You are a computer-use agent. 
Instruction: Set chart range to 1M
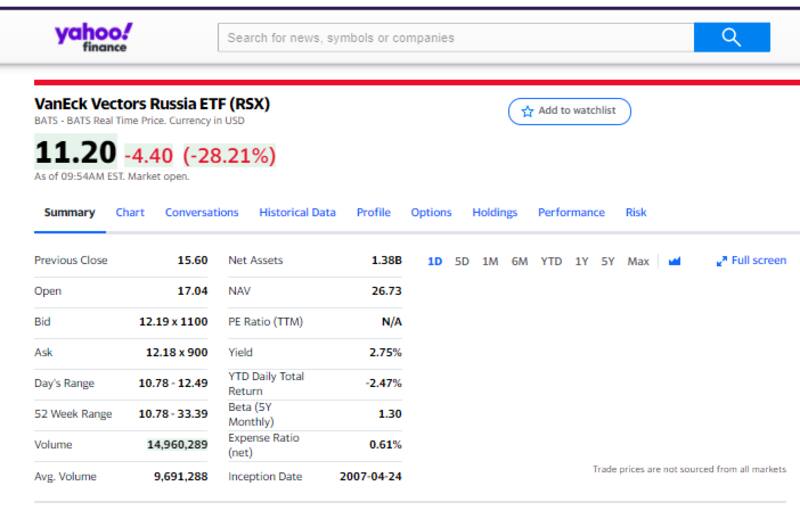coord(490,261)
